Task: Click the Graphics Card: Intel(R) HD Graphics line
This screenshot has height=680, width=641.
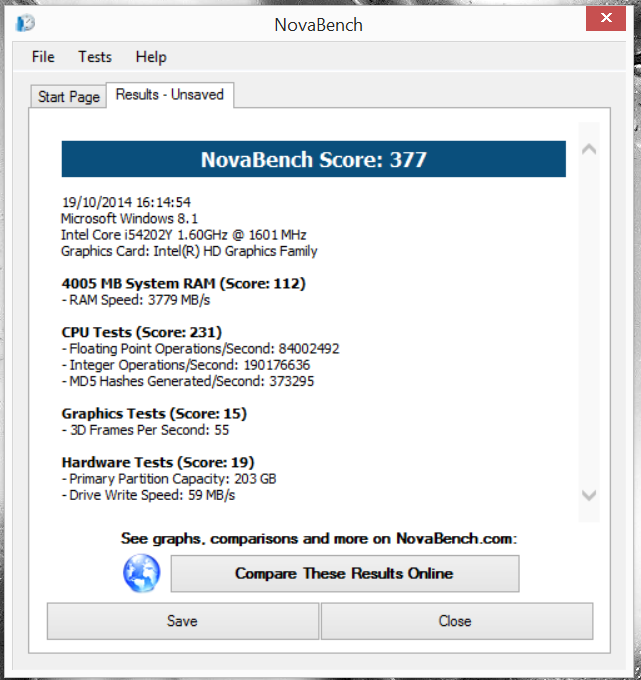Action: (x=189, y=251)
